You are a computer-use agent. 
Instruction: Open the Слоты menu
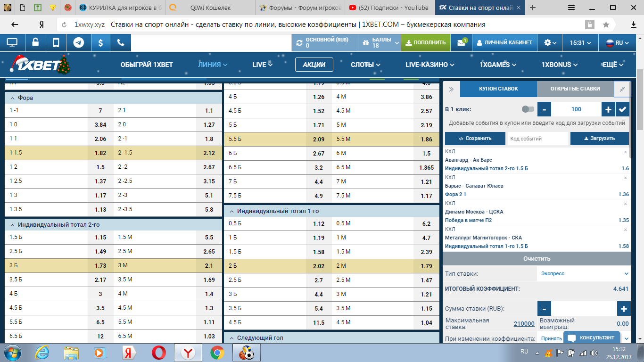click(x=365, y=65)
